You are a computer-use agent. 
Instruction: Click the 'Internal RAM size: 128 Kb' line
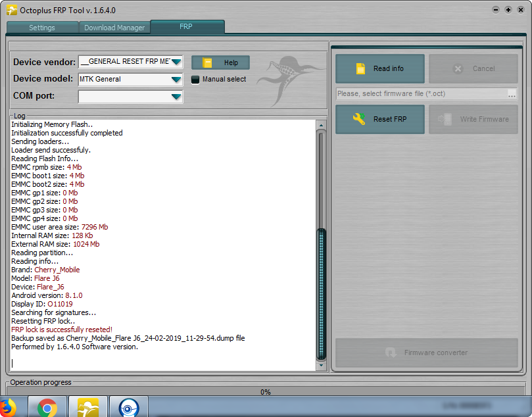pos(52,235)
